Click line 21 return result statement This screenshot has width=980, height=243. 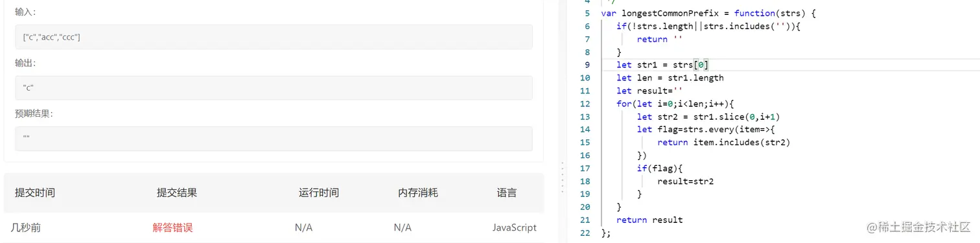[x=649, y=220]
